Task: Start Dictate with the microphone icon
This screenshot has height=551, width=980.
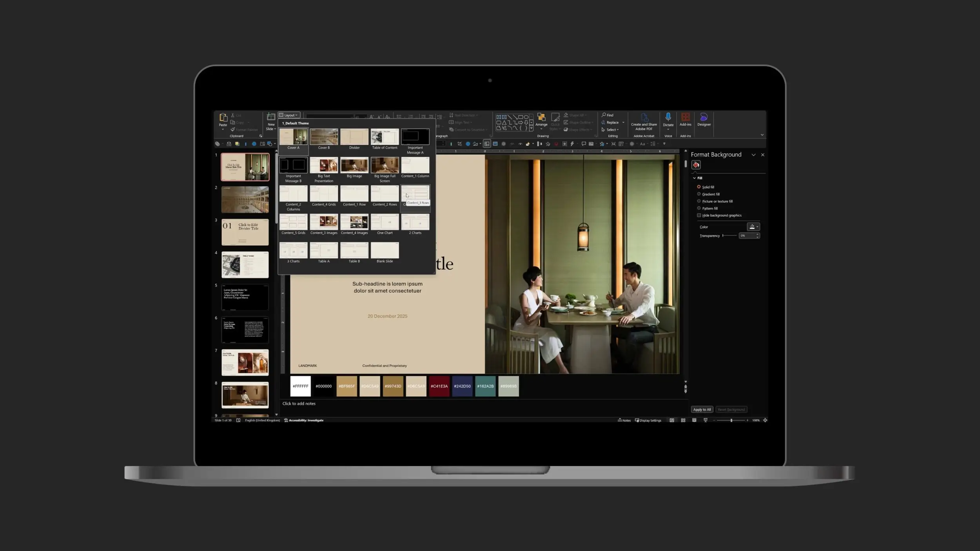Action: click(x=668, y=117)
